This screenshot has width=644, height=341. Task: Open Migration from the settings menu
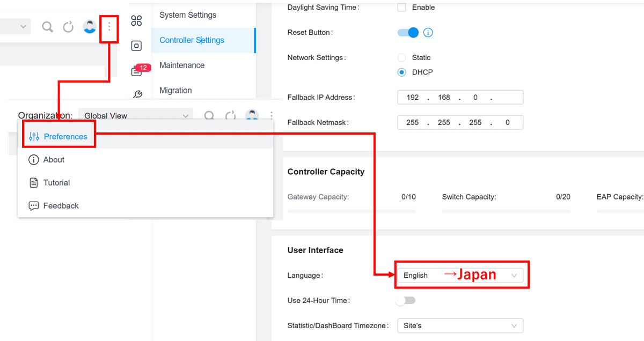coord(175,90)
